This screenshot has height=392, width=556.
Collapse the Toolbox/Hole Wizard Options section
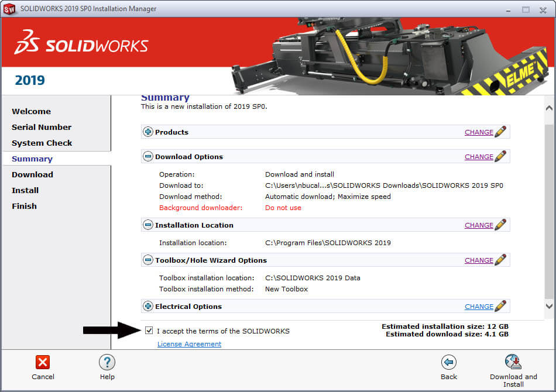[x=148, y=260]
